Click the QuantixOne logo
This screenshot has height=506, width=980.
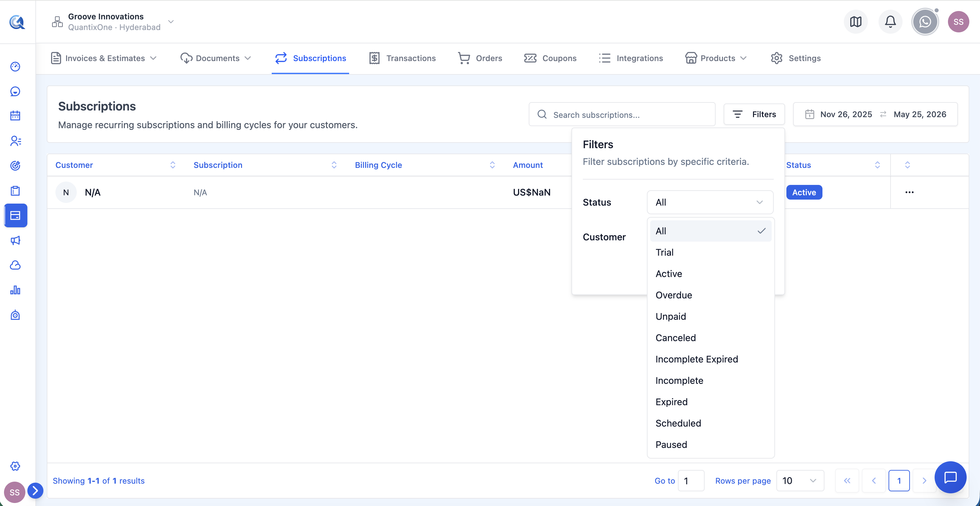point(17,22)
